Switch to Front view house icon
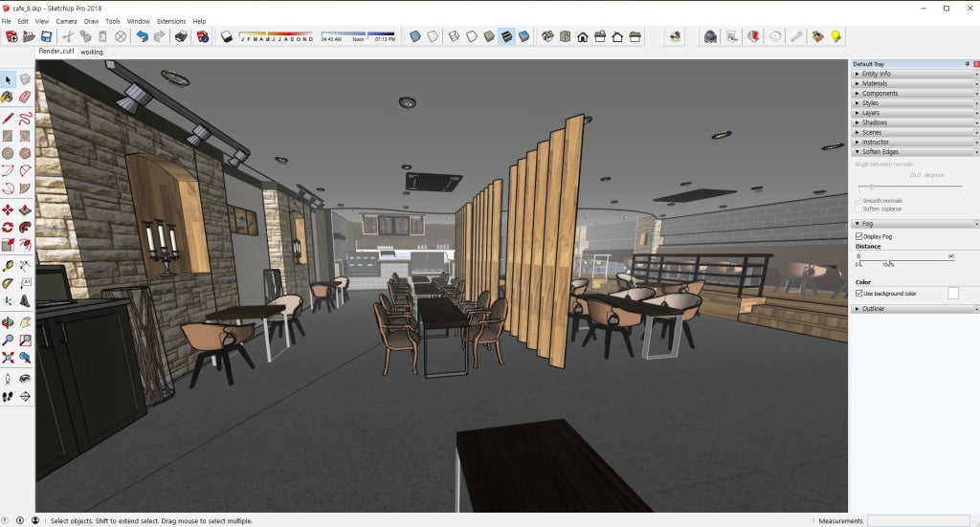This screenshot has height=527, width=980. 583,37
